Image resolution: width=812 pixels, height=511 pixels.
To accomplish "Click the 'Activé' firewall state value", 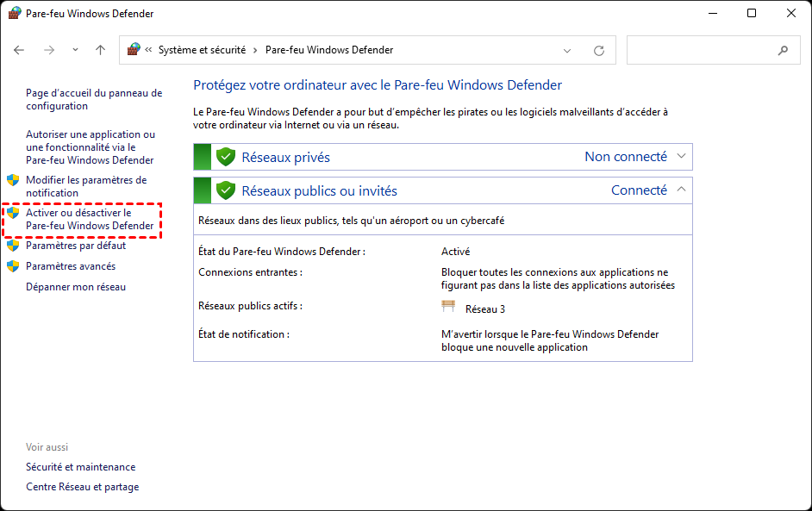I will click(456, 252).
